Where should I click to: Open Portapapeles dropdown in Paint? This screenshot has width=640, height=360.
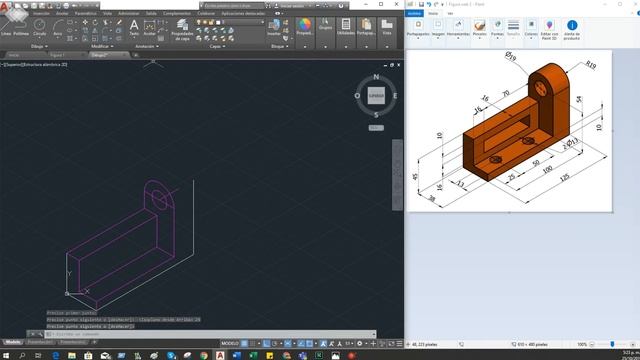pos(418,30)
